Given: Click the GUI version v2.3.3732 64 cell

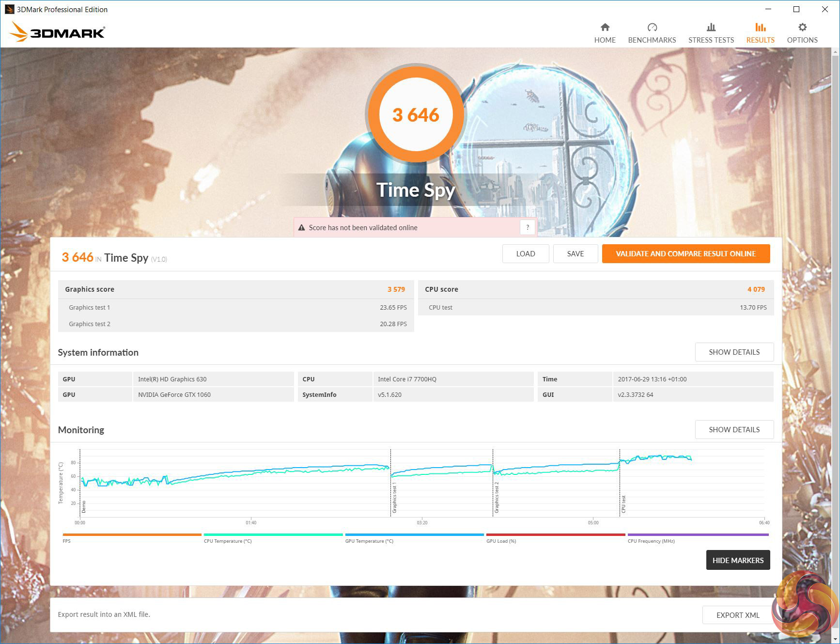Looking at the screenshot, I should (693, 394).
